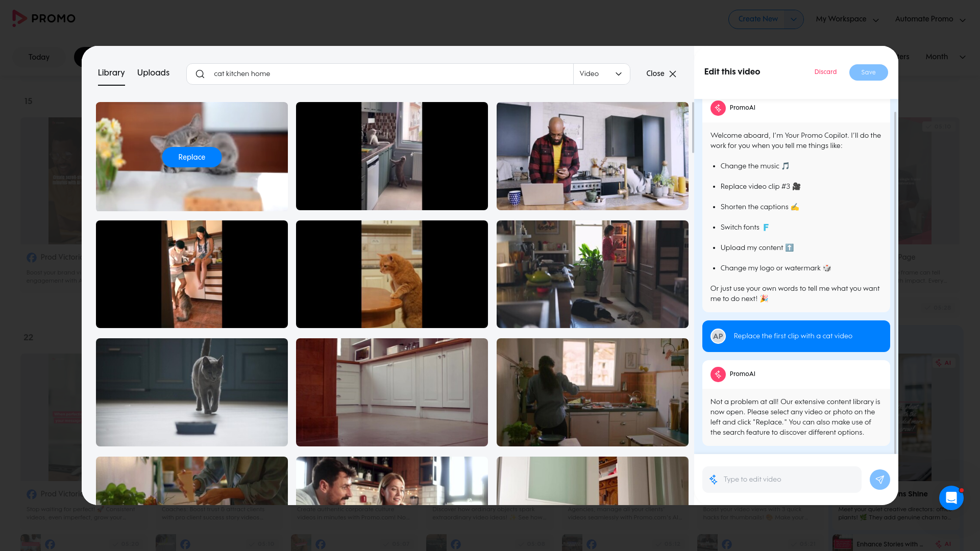The height and width of the screenshot is (551, 980).
Task: Open the Create New dropdown arrow
Action: pos(793,19)
